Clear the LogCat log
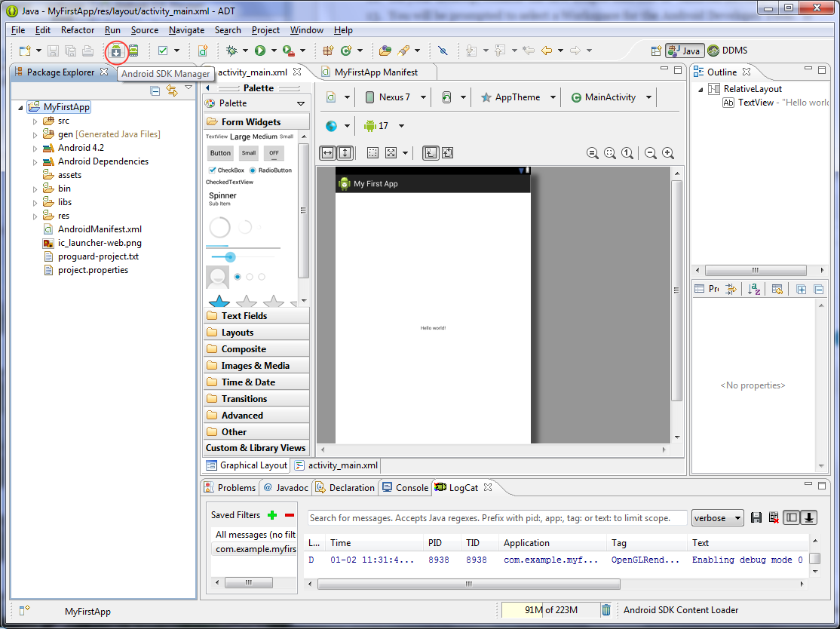Image resolution: width=840 pixels, height=629 pixels. [x=774, y=517]
